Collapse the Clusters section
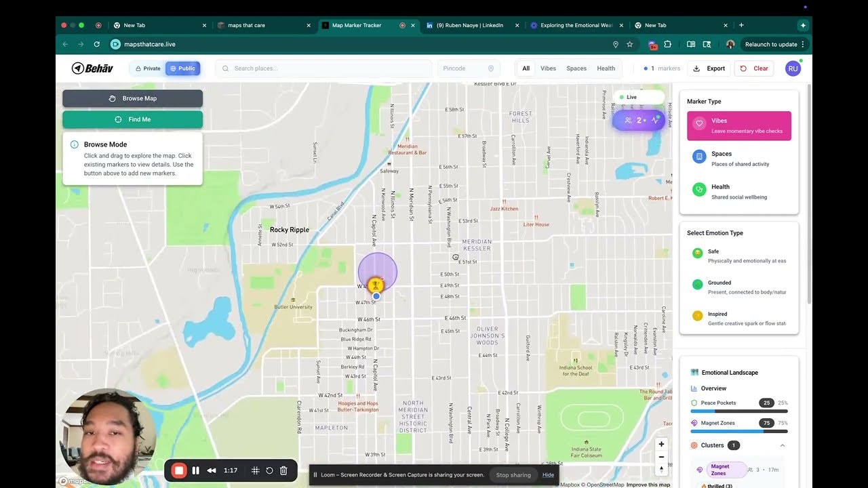 [x=783, y=445]
